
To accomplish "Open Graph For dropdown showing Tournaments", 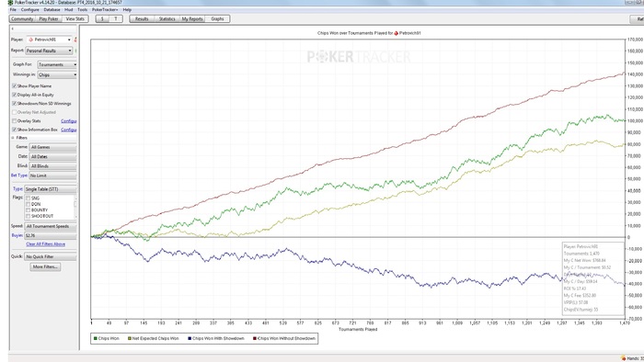I will pos(57,65).
